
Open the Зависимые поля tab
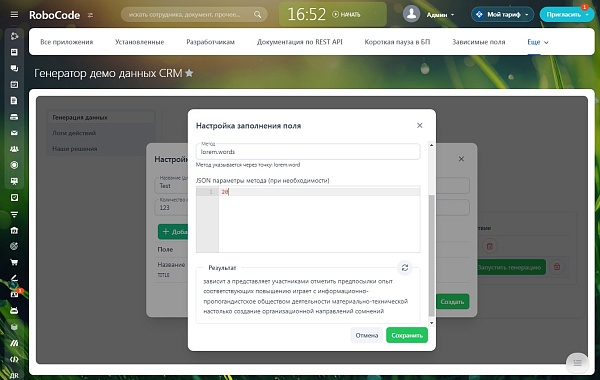pyautogui.click(x=478, y=42)
